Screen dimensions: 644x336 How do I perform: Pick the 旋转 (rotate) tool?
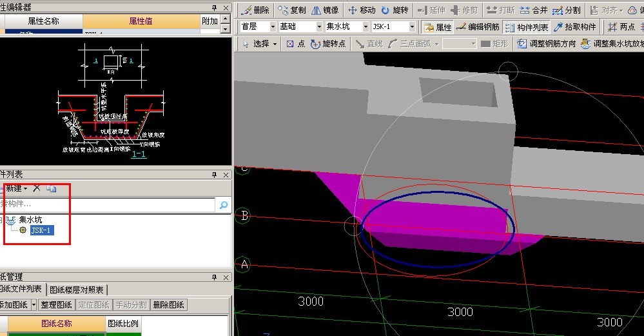(395, 10)
